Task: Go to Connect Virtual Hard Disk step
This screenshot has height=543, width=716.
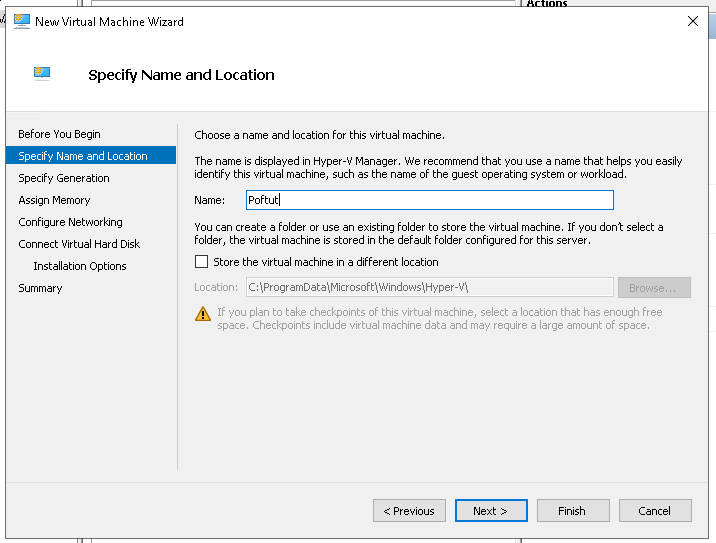Action: click(x=79, y=244)
